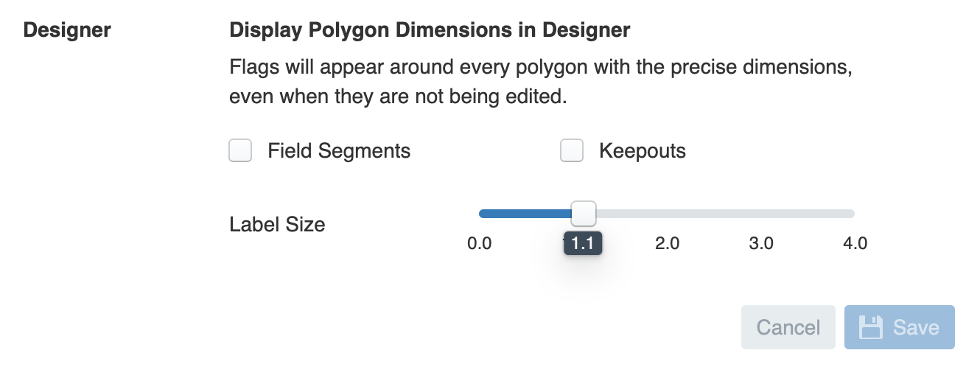Click the floppy disk icon on Save
This screenshot has width=980, height=367.
tap(871, 327)
